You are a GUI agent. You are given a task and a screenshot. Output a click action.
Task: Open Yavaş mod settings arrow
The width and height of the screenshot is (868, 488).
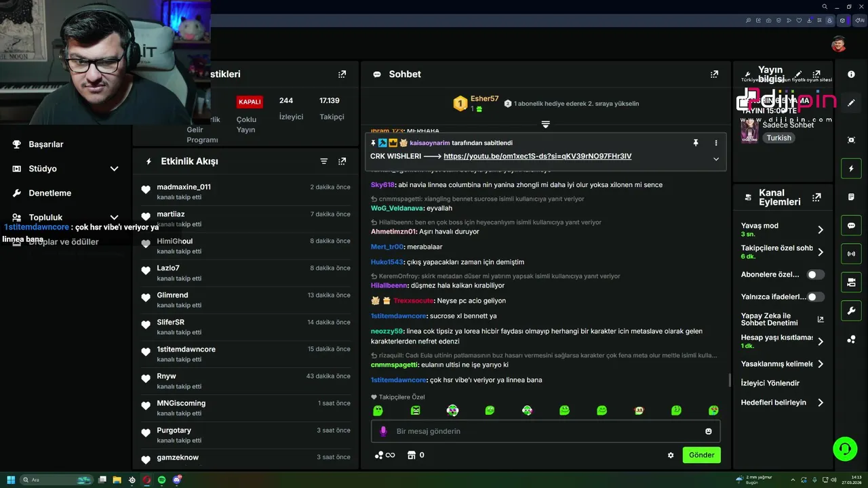(821, 230)
